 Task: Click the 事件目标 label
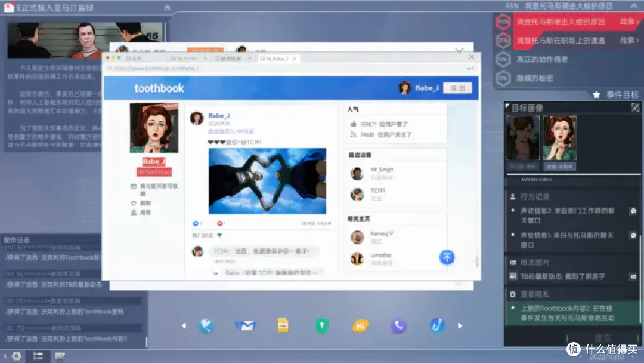pyautogui.click(x=622, y=95)
